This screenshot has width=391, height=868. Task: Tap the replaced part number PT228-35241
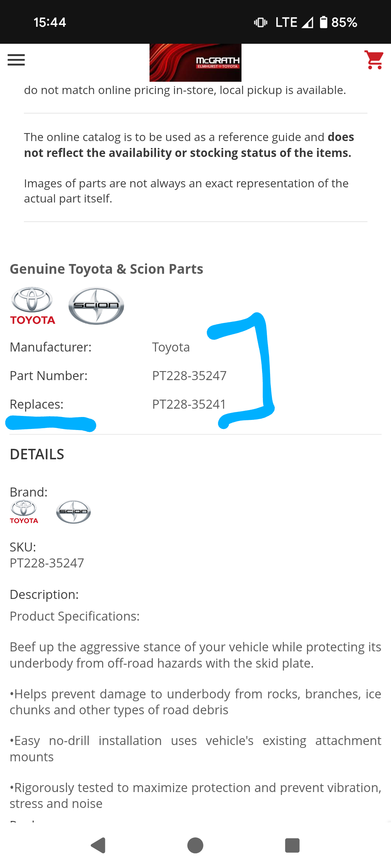tap(189, 404)
